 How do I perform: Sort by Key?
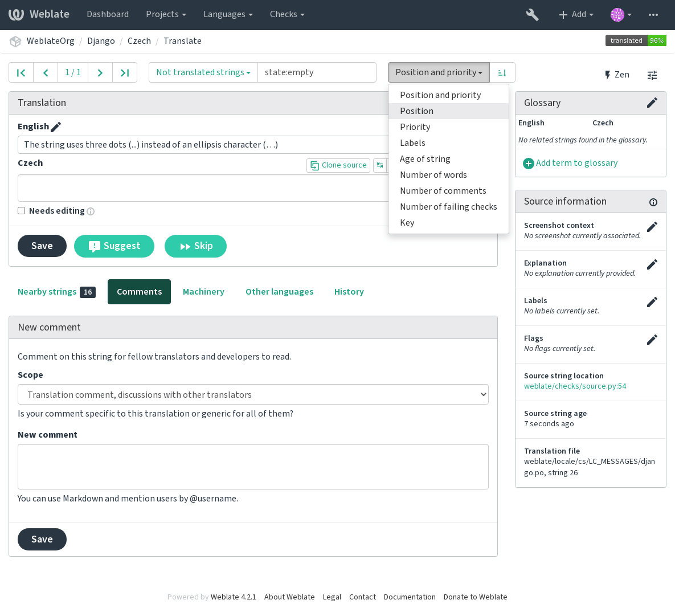448,223
